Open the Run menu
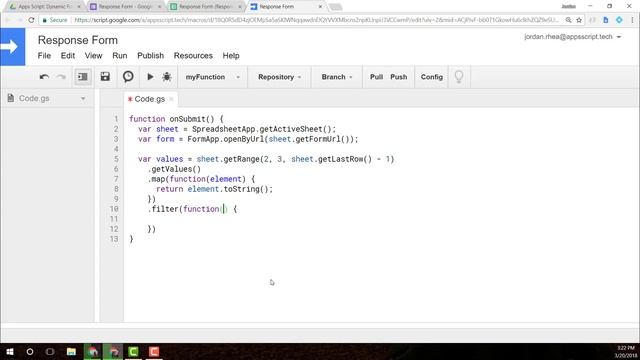Image resolution: width=640 pixels, height=360 pixels. (x=120, y=56)
